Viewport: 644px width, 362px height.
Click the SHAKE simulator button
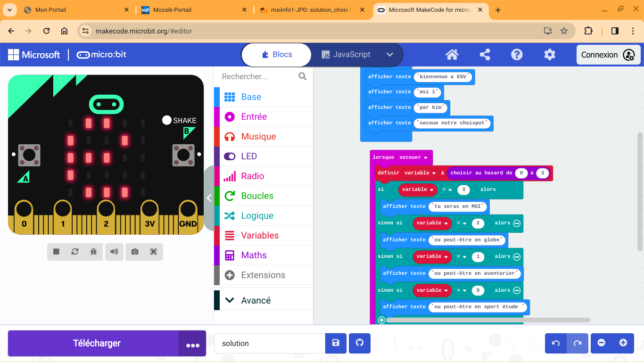click(167, 120)
